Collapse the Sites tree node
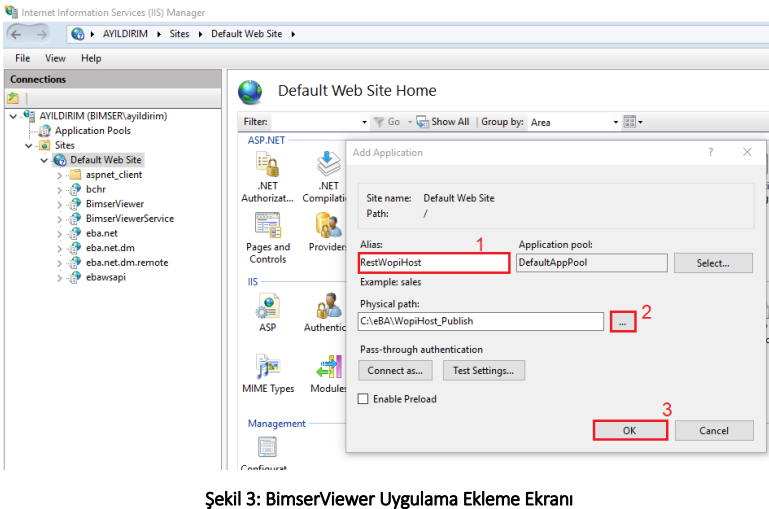 tap(29, 146)
